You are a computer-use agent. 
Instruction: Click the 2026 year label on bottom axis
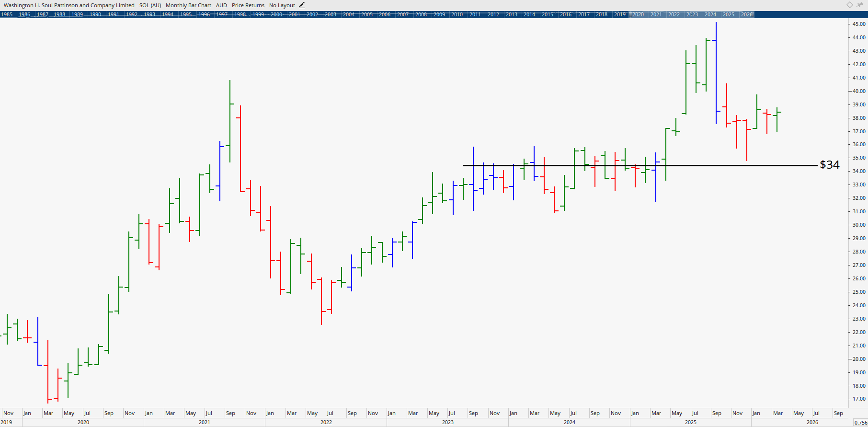(812, 422)
